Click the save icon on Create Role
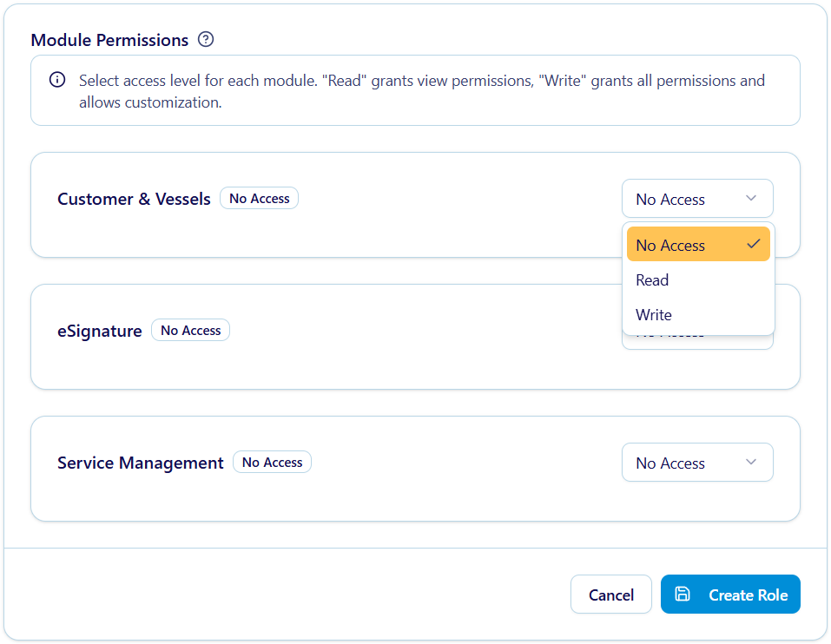This screenshot has height=644, width=831. pyautogui.click(x=683, y=594)
